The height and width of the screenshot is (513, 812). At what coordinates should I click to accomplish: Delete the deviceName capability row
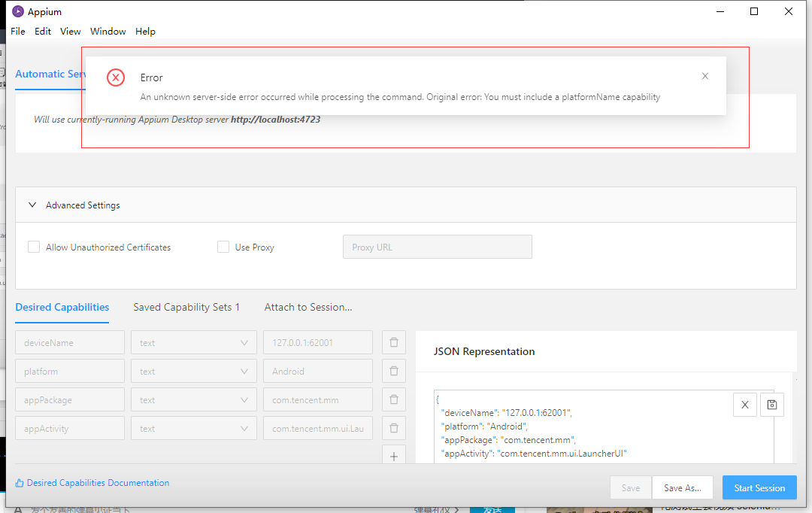393,342
